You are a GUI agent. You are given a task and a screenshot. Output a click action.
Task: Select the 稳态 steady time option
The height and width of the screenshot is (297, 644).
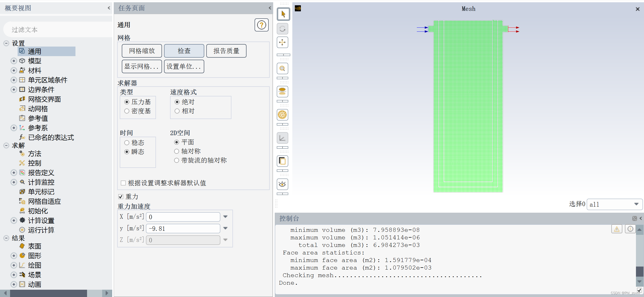pyautogui.click(x=127, y=143)
